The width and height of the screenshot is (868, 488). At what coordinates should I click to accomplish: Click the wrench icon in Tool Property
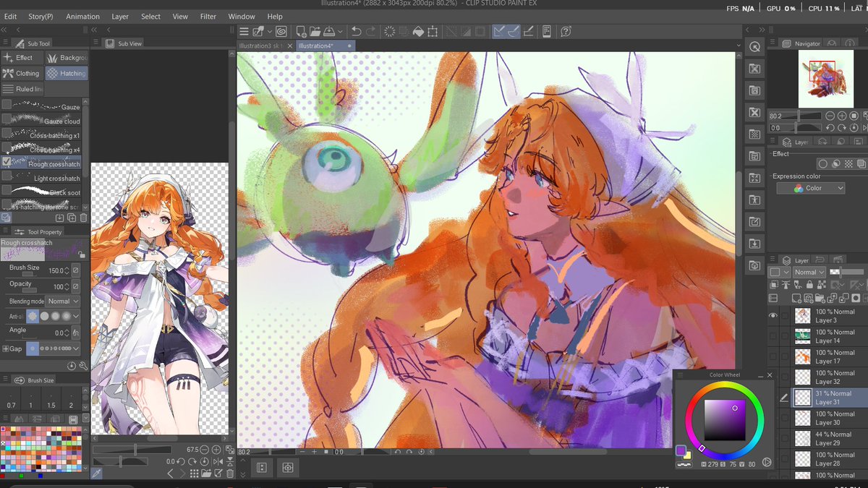pyautogui.click(x=83, y=366)
